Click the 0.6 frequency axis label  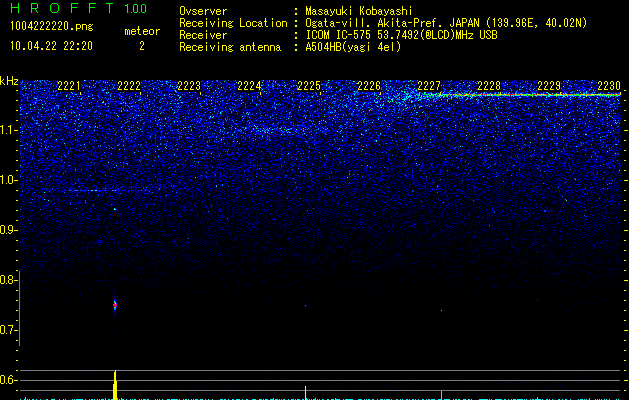pos(7,380)
